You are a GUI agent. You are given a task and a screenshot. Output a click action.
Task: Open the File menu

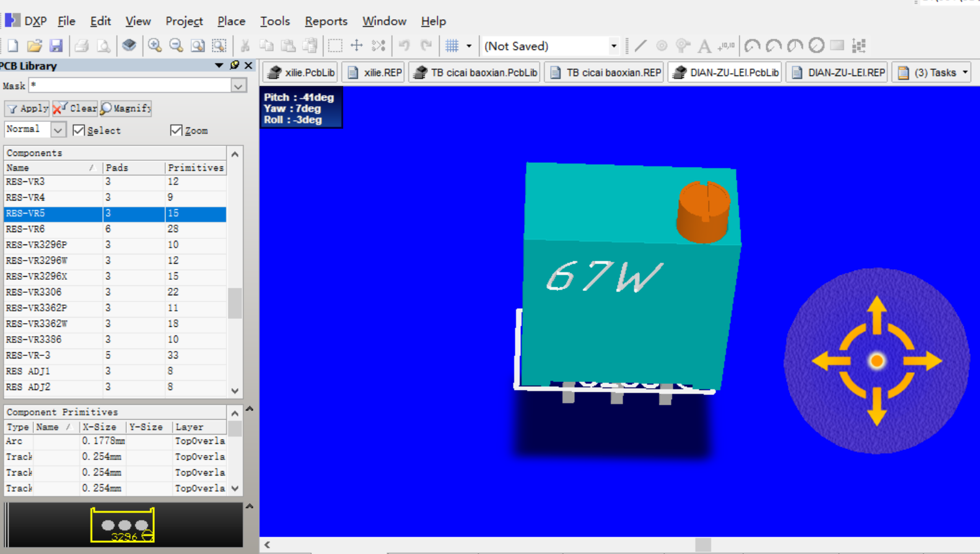pos(66,21)
